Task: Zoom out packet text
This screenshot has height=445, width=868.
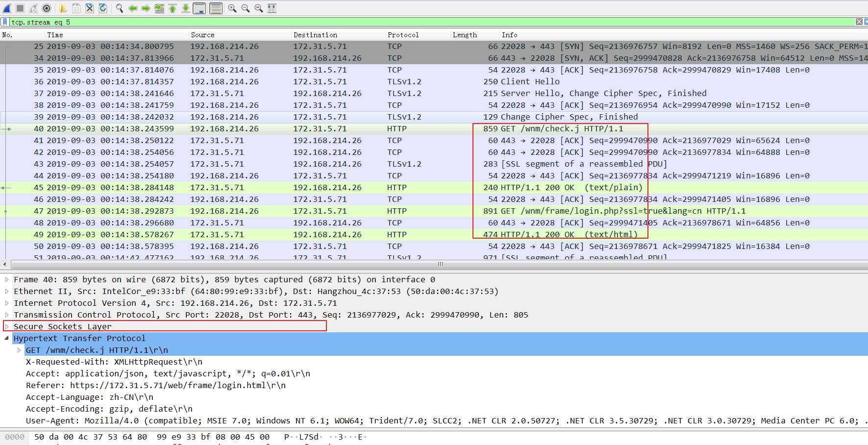Action: tap(246, 8)
